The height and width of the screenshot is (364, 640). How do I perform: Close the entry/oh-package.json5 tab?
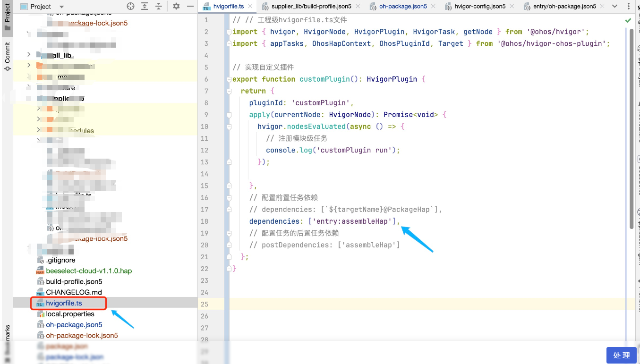[602, 6]
